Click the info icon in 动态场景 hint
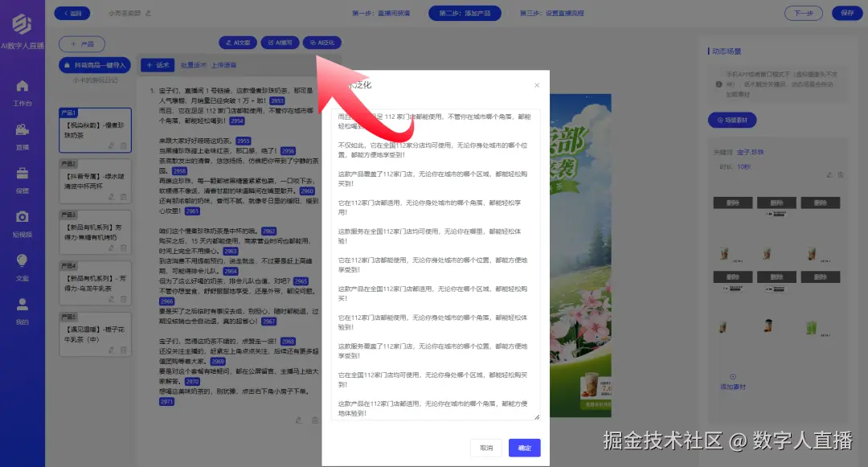868x467 pixels. 719,84
